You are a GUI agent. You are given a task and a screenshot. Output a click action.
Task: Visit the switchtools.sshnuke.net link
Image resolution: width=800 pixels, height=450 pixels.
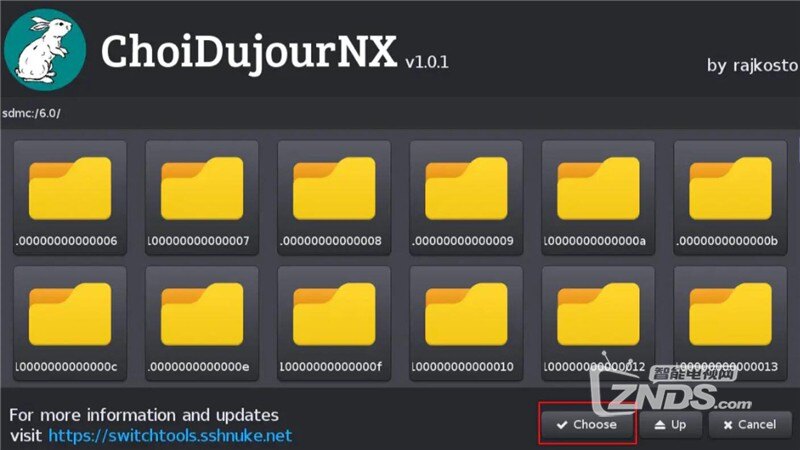point(170,435)
